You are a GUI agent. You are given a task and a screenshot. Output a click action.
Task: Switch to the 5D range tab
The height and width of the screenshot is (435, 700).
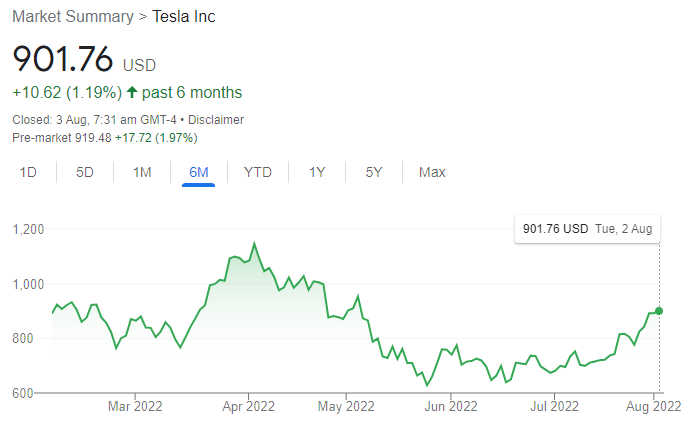pos(84,172)
